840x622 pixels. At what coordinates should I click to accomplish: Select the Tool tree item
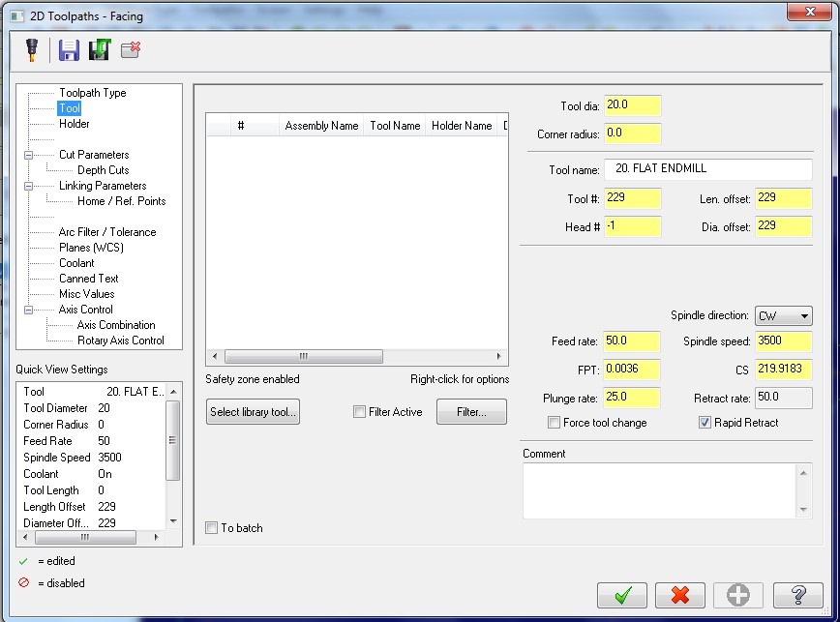pos(69,108)
